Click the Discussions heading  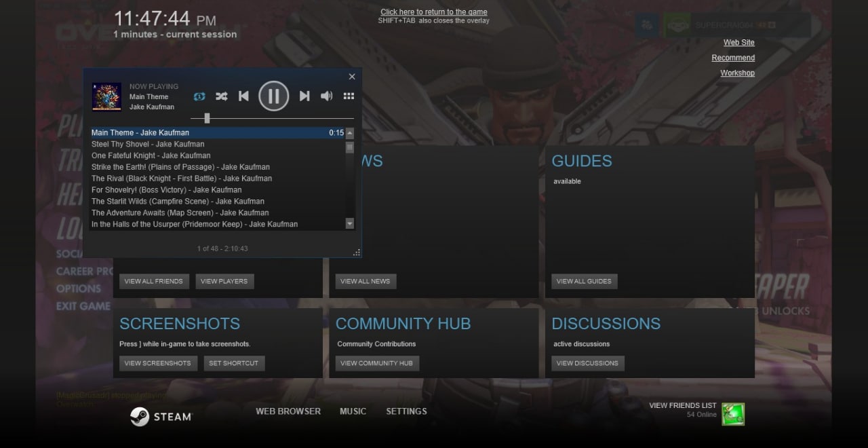click(x=606, y=324)
